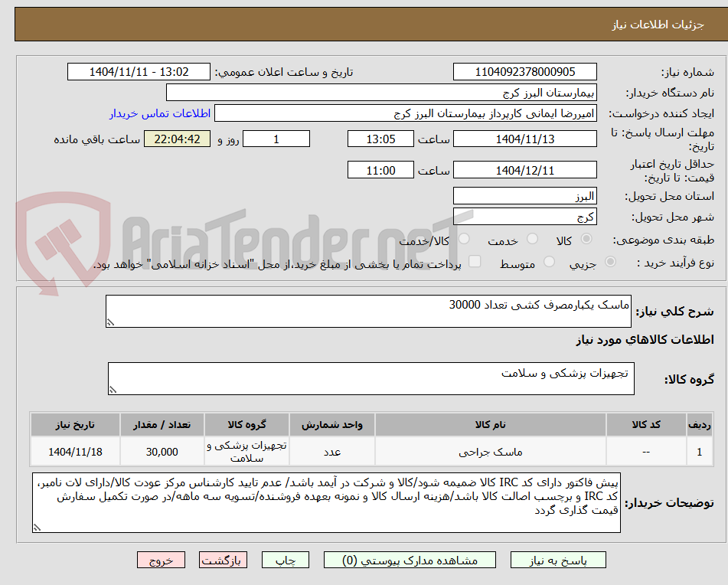This screenshot has height=585, width=728.
Task: Click page header جزئیات اطلاعات نیاز
Action: (x=658, y=25)
